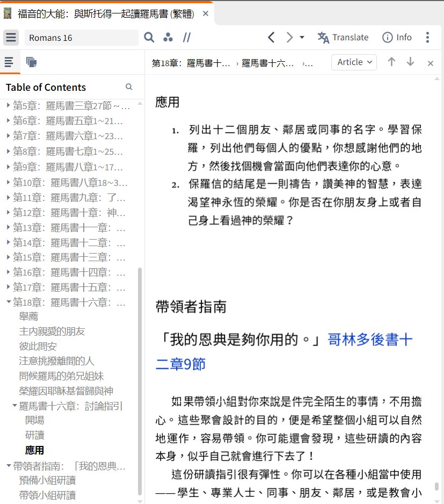This screenshot has height=504, width=444.
Task: Click the reading pane scrollbar thumb
Action: [x=436, y=486]
